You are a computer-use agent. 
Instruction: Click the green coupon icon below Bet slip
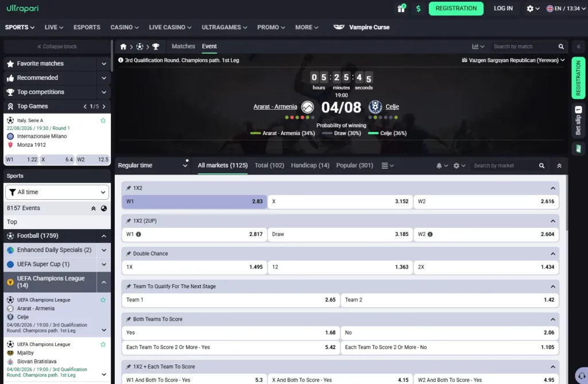coord(578,149)
